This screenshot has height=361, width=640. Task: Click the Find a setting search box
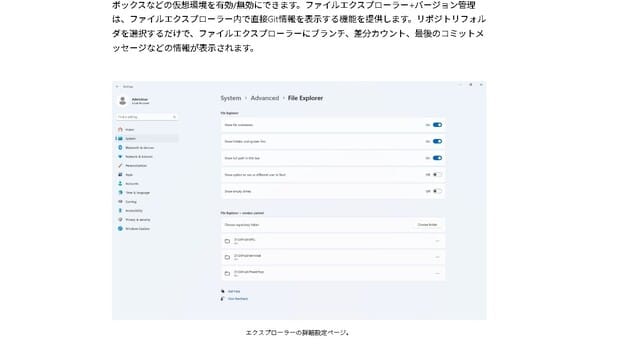(147, 117)
